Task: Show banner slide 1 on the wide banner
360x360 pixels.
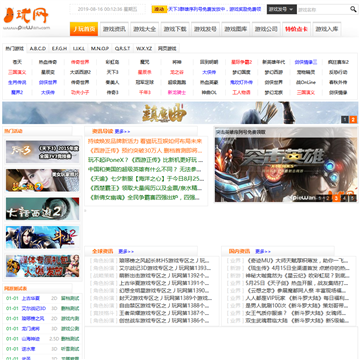Action: click(345, 120)
